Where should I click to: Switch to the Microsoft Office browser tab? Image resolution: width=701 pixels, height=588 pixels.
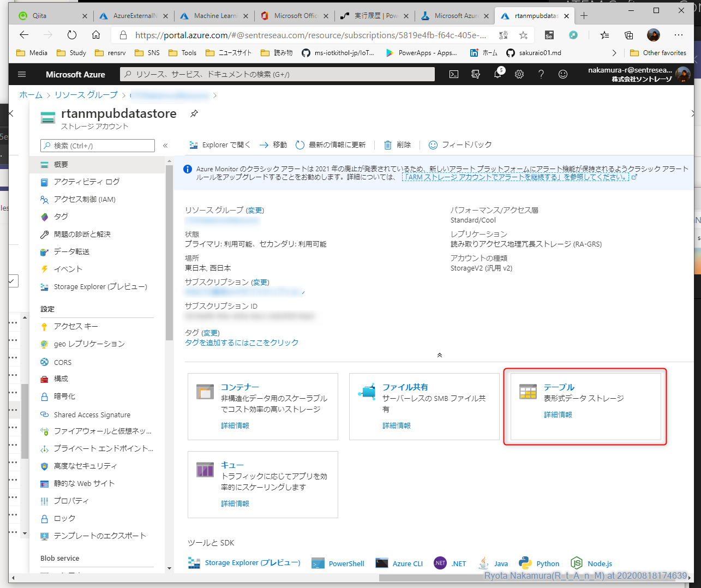pyautogui.click(x=295, y=16)
